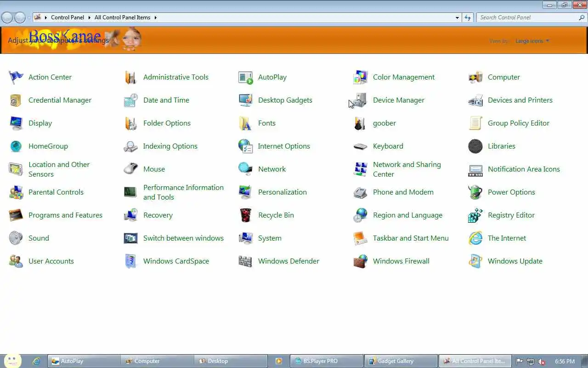Click the Mouse icon

131,169
